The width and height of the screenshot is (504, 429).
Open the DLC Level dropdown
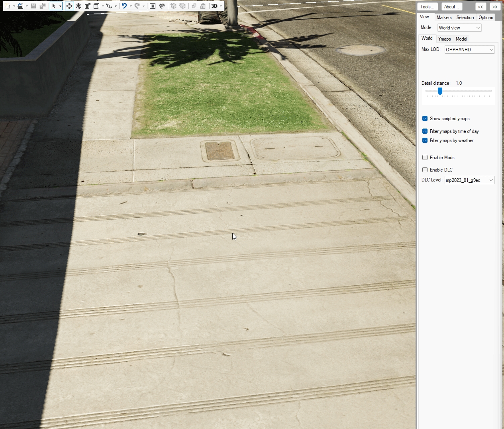tap(469, 180)
